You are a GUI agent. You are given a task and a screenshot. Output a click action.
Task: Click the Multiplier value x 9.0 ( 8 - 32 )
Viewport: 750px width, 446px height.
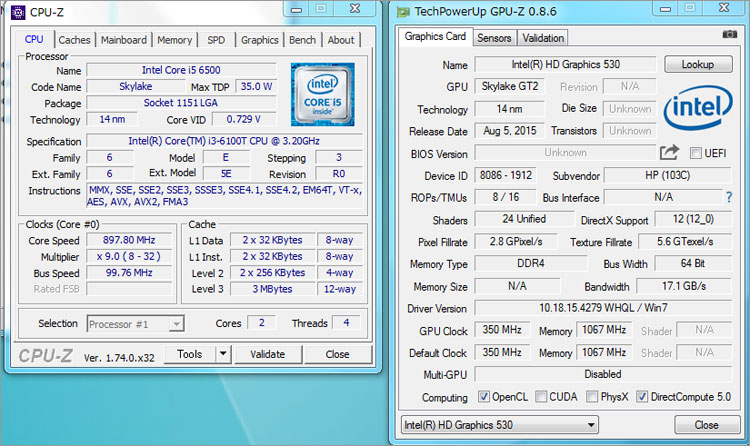pos(129,256)
